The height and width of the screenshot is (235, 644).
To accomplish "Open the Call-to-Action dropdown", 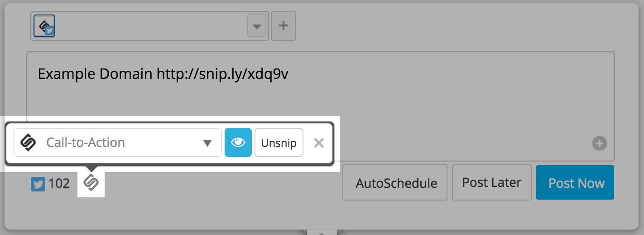I will click(x=118, y=143).
